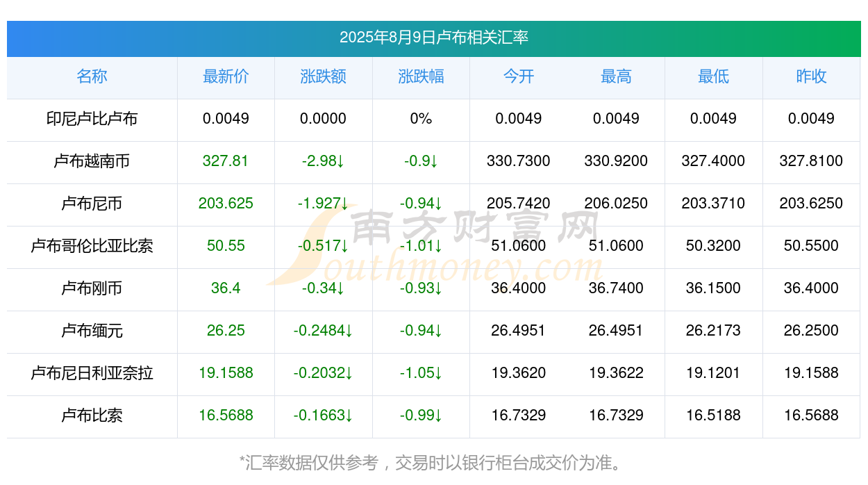Click high value 36.7400
The height and width of the screenshot is (485, 868).
(616, 288)
